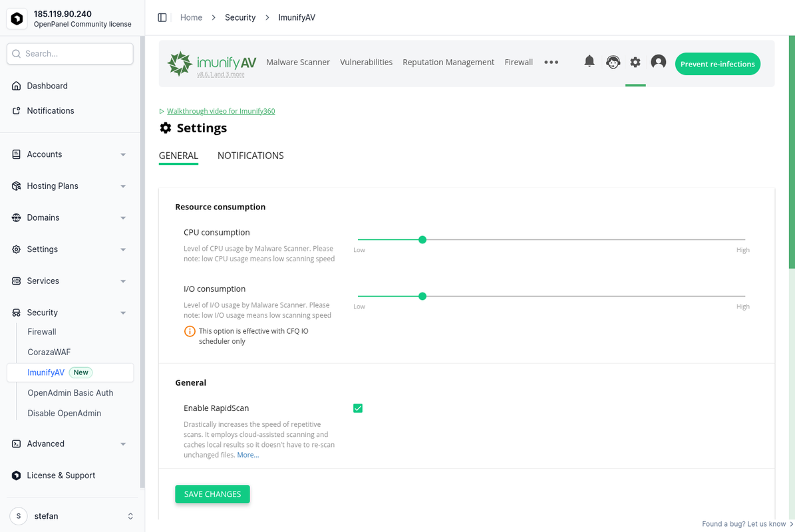Open the RapidScan More... link
The width and height of the screenshot is (795, 532).
coord(248,455)
